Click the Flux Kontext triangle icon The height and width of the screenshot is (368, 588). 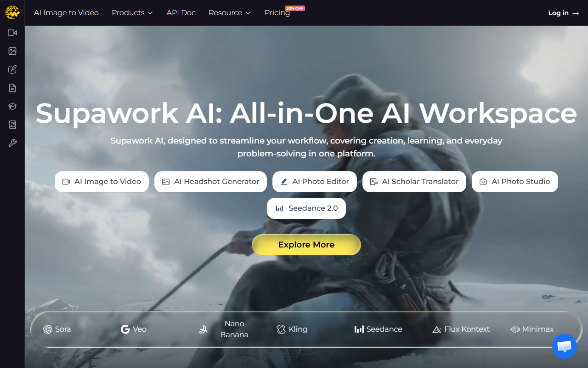point(437,329)
